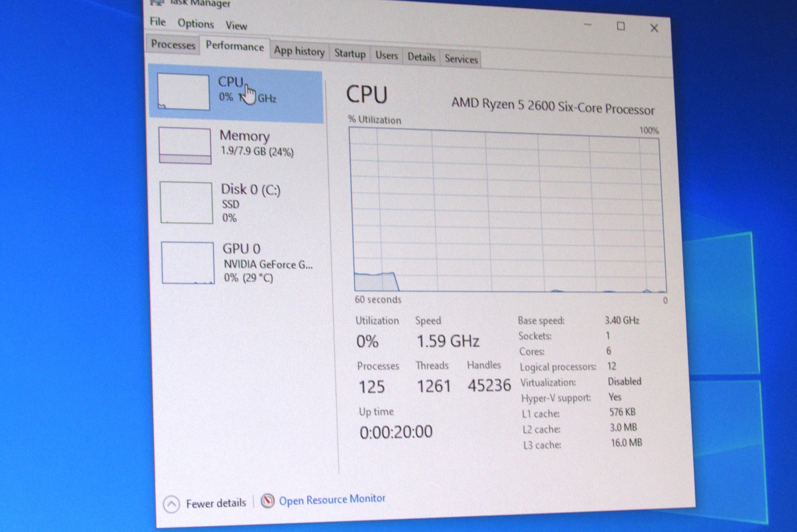
Task: Minimize the Task Manager window
Action: click(588, 25)
